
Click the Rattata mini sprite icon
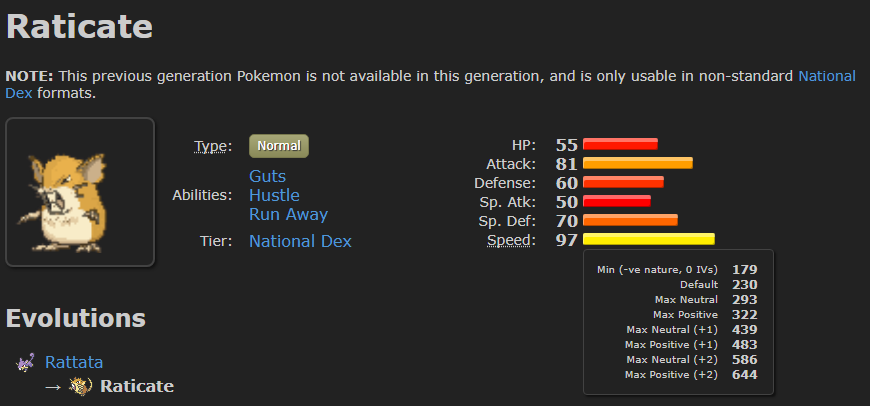[x=26, y=363]
